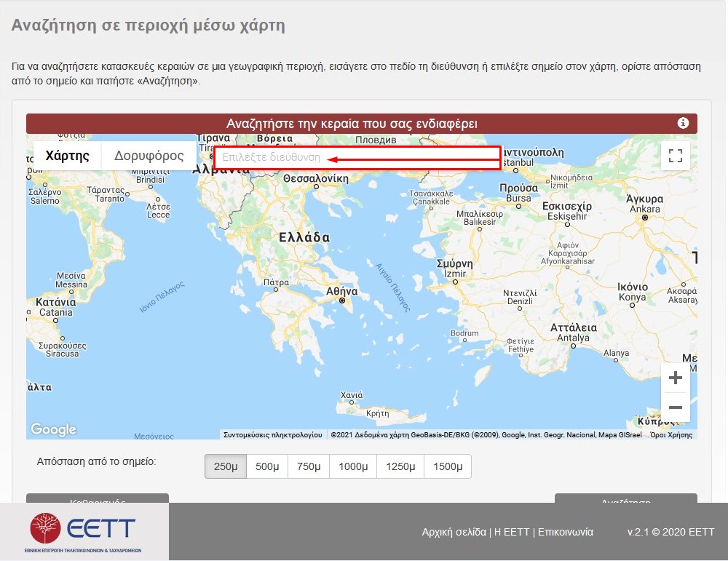Switch to Χάρτης map view

pos(67,156)
